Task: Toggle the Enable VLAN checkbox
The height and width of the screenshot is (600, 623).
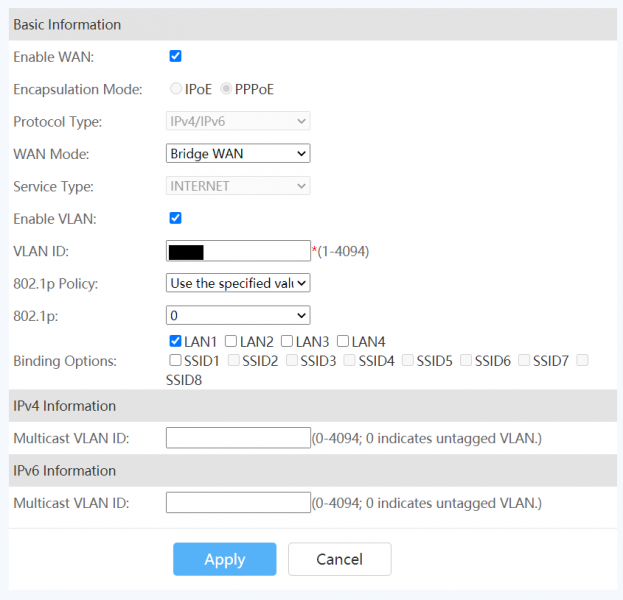Action: click(176, 218)
